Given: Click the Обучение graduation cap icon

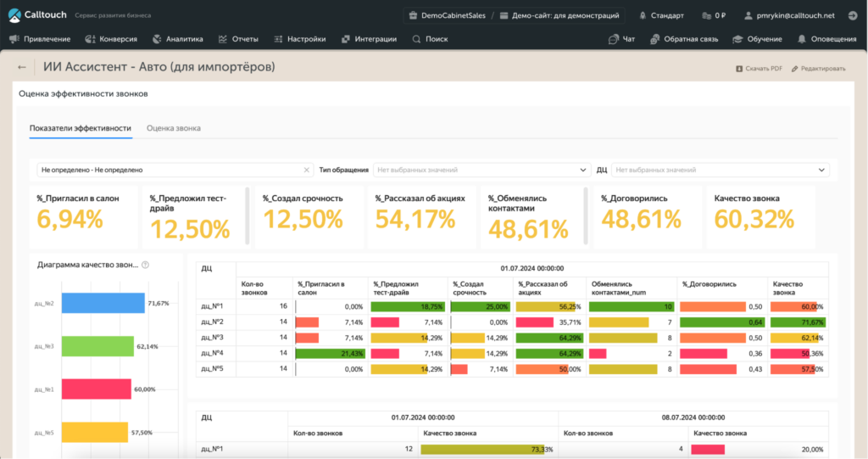Looking at the screenshot, I should [x=738, y=39].
